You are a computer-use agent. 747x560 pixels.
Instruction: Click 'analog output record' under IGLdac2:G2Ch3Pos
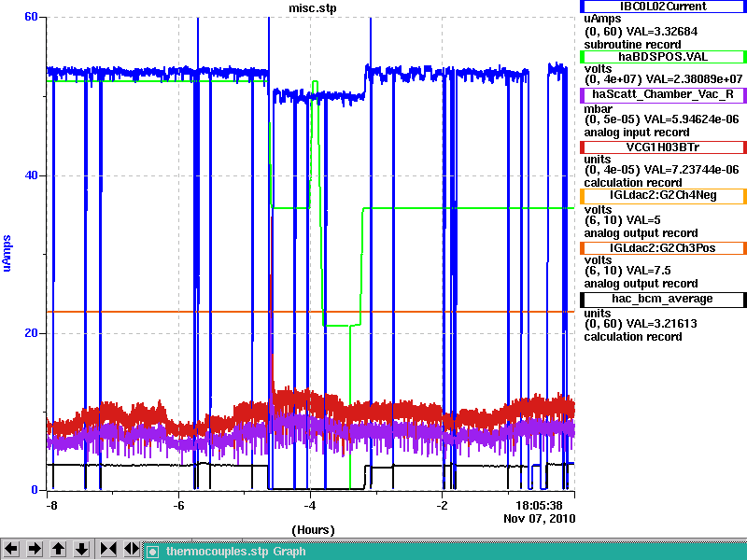[x=641, y=284]
